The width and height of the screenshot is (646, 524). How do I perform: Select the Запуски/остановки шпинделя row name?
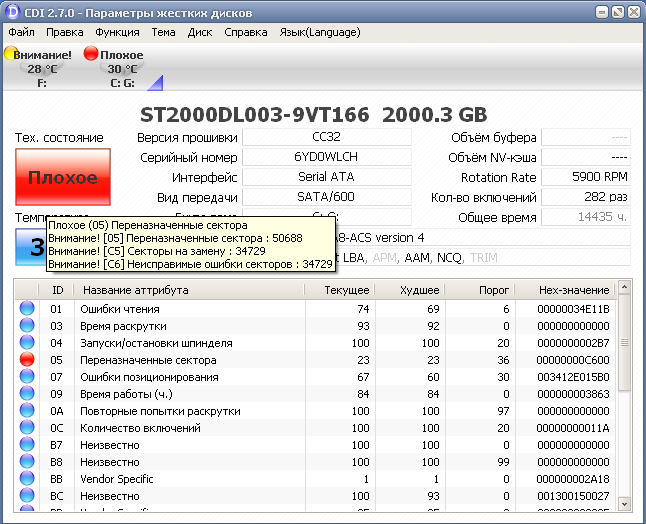click(156, 343)
